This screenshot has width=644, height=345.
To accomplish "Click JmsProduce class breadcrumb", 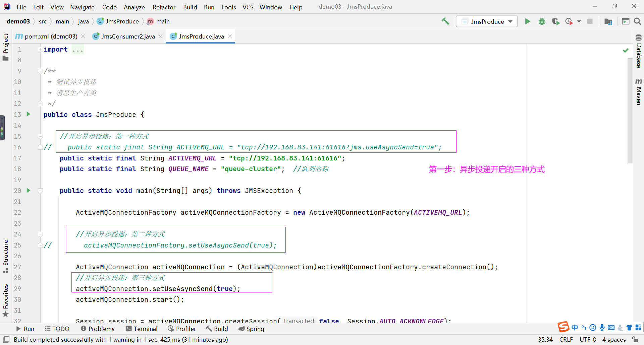I will [x=118, y=21].
